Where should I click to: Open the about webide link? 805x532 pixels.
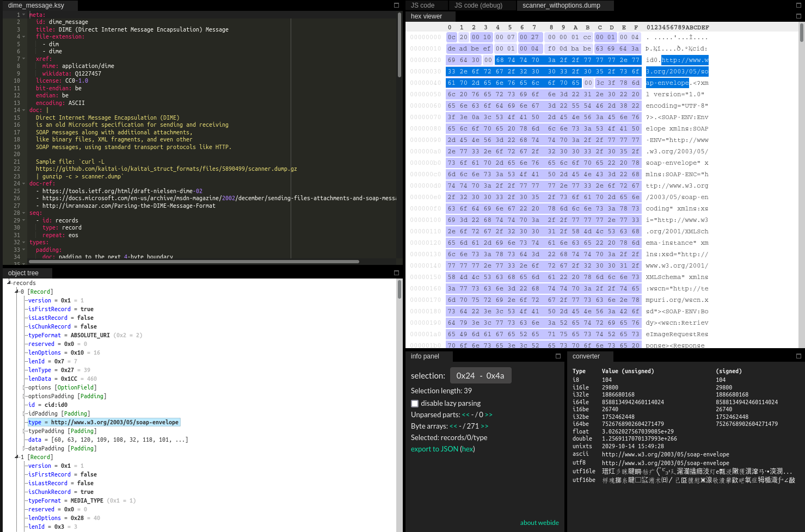tap(539, 523)
